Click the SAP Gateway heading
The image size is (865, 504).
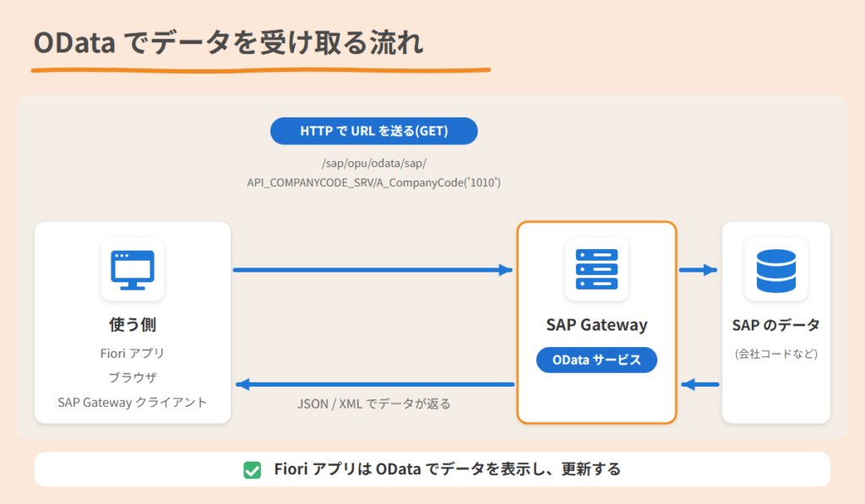[x=596, y=325]
